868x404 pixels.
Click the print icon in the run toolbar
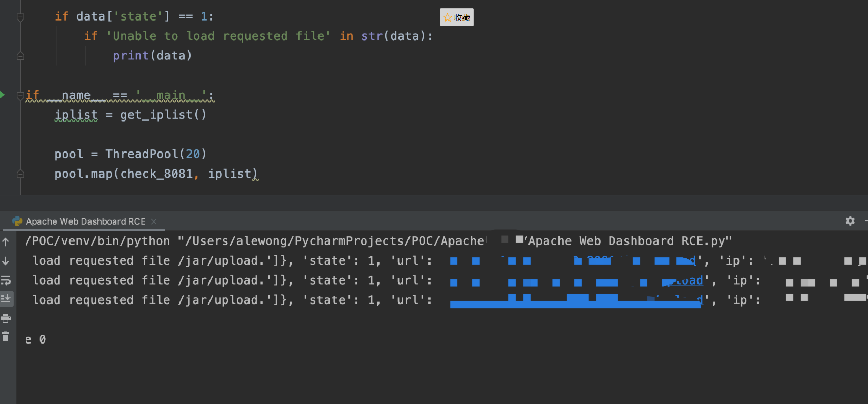point(6,318)
